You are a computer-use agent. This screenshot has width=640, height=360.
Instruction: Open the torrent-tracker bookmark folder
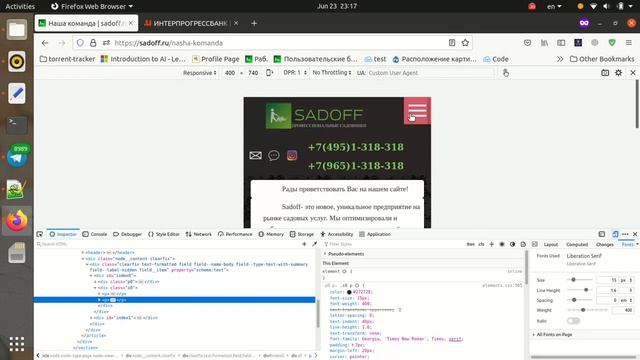click(67, 59)
